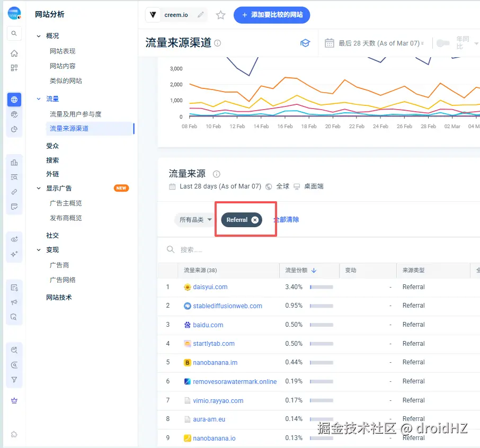Viewport: 480px width, 448px height.
Task: Click the funnel icon in left rail
Action: tap(14, 380)
